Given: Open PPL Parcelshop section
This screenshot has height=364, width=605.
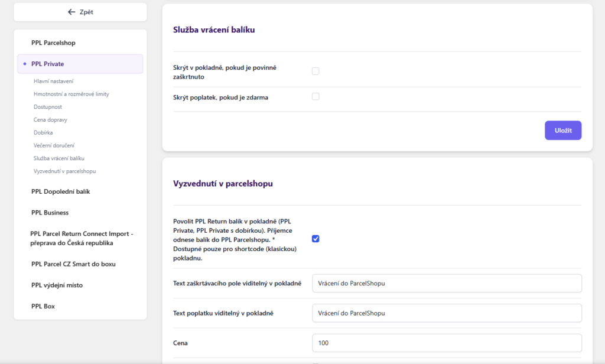Looking at the screenshot, I should point(53,43).
